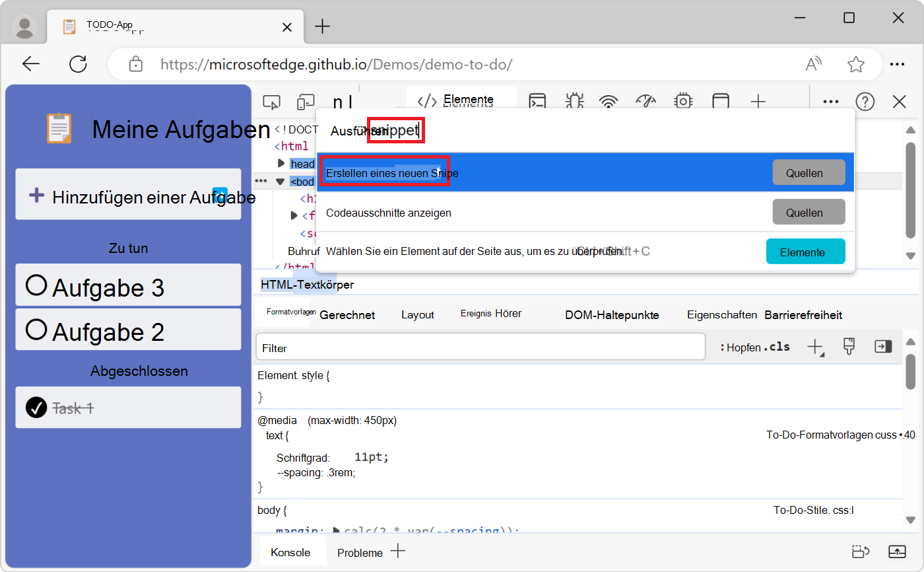Click the styles Filter input field
The height and width of the screenshot is (572, 924).
click(480, 347)
